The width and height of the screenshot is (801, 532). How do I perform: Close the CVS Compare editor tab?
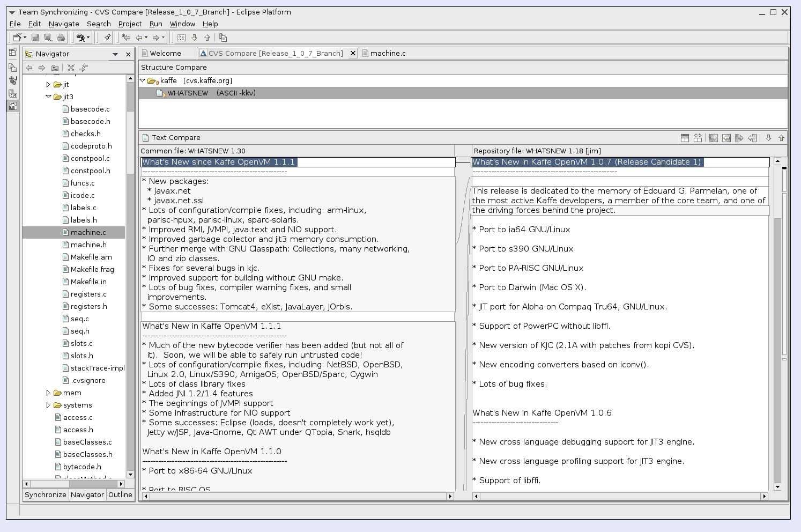pyautogui.click(x=353, y=53)
